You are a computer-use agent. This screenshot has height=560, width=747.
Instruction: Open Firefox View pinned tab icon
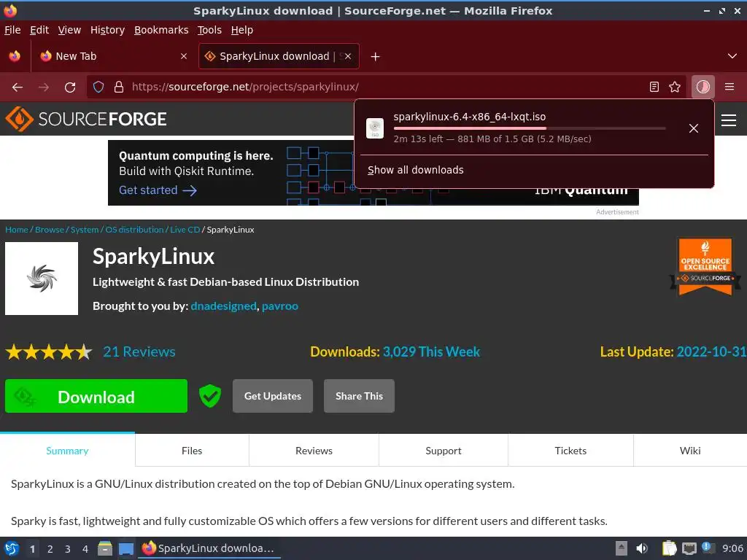[15, 56]
